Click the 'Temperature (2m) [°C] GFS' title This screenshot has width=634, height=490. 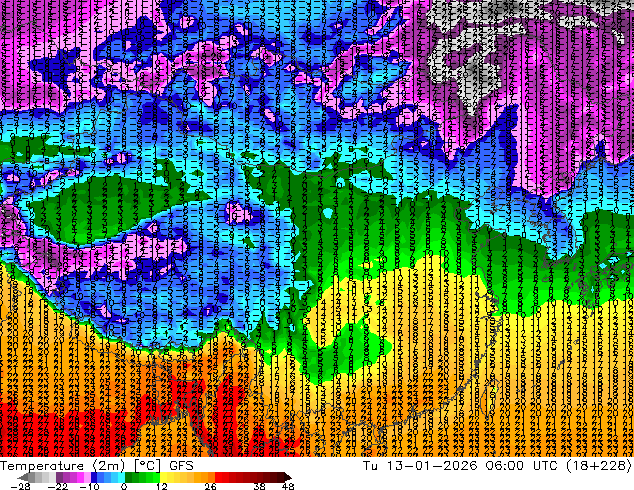[x=97, y=466]
